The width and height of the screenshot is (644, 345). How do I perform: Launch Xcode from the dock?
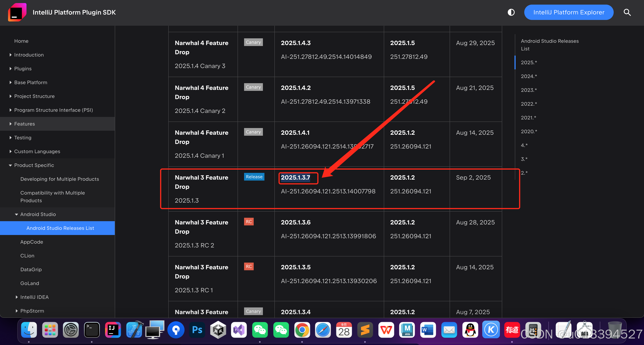(x=134, y=330)
